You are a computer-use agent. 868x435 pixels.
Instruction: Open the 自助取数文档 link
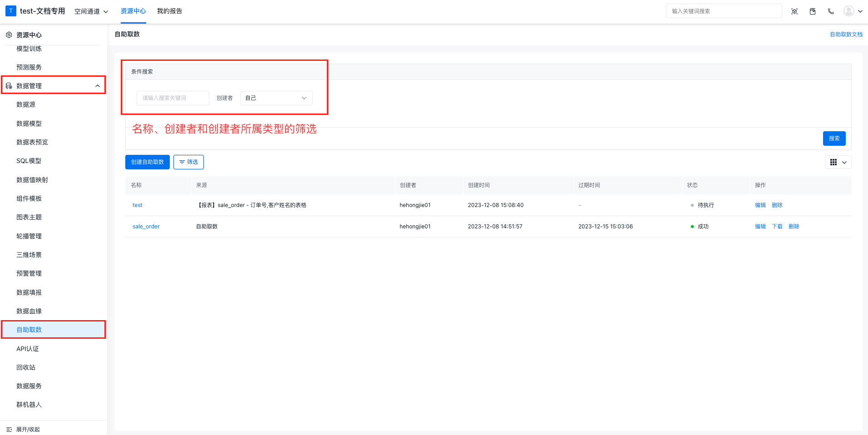846,35
